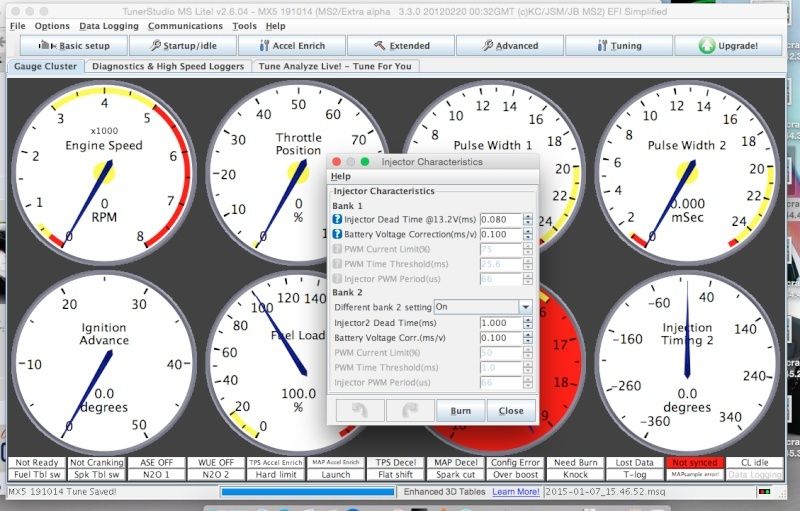
Task: Open the Different bank 2 setting dropdown
Action: click(x=483, y=307)
